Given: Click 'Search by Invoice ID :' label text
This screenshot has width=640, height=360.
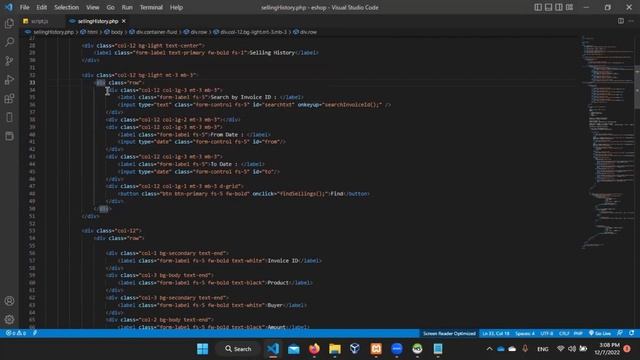Looking at the screenshot, I should click(x=244, y=97).
